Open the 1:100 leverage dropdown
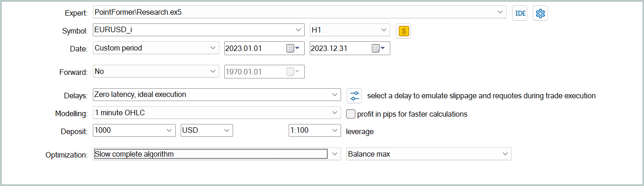 (335, 130)
